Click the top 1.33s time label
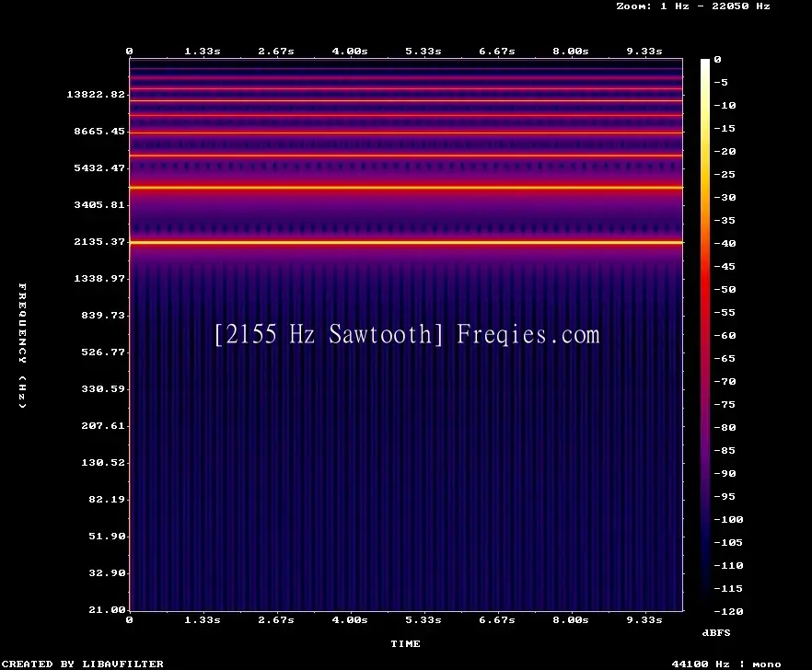The height and width of the screenshot is (670, 812). 203,52
